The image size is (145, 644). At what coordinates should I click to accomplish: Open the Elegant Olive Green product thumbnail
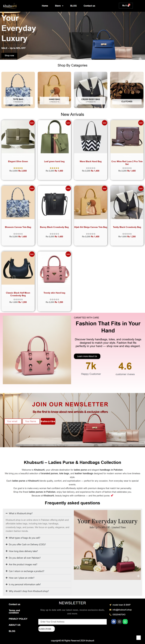point(18,137)
